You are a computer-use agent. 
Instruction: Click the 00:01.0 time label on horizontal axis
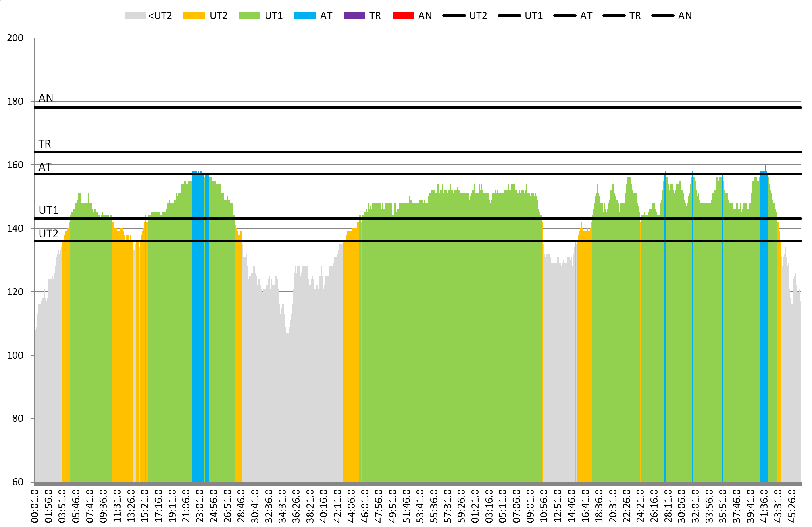(x=35, y=506)
